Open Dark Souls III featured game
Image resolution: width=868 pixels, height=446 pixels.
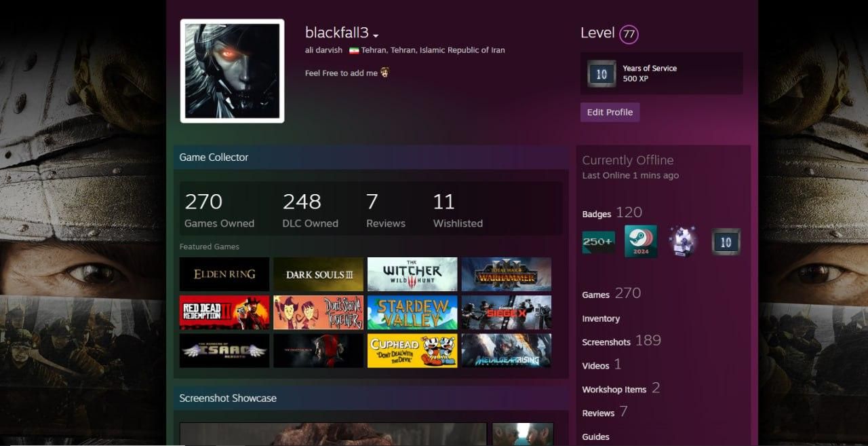point(319,274)
